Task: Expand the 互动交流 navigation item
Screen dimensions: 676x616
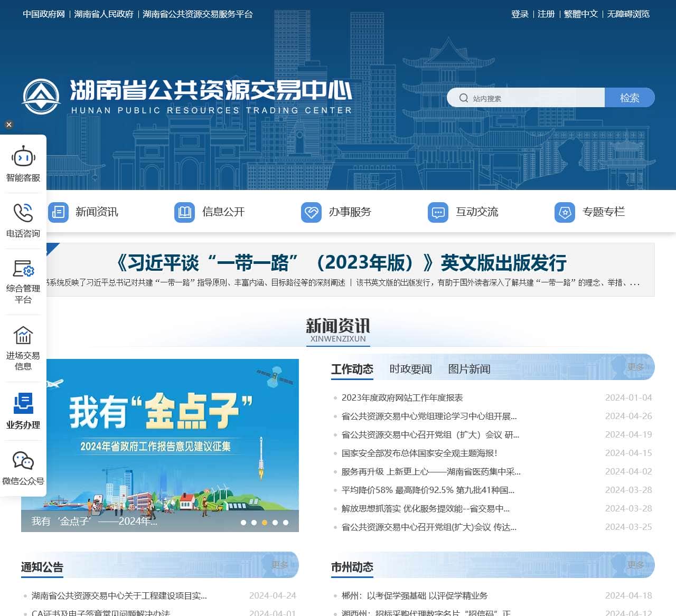Action: click(x=476, y=212)
